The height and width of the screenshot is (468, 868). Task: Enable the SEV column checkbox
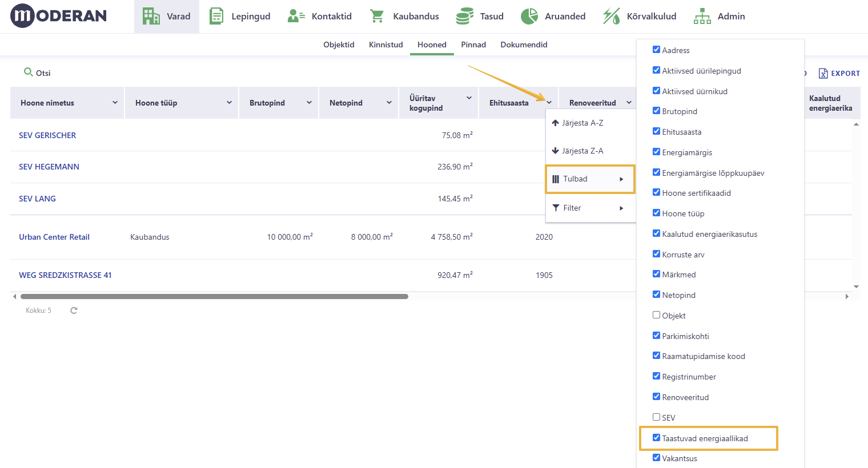coord(656,417)
